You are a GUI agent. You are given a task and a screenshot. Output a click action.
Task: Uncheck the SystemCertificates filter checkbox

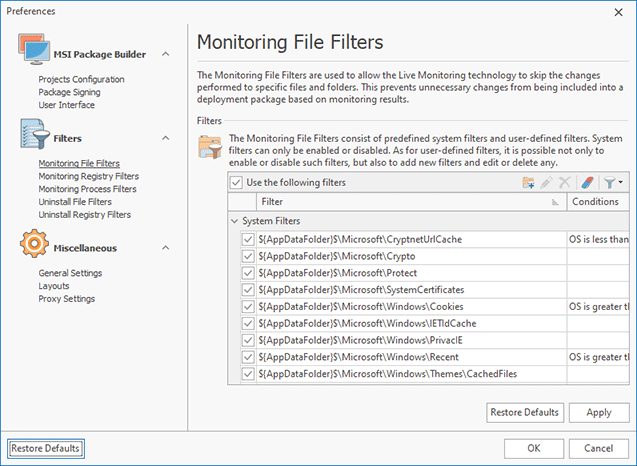(248, 290)
